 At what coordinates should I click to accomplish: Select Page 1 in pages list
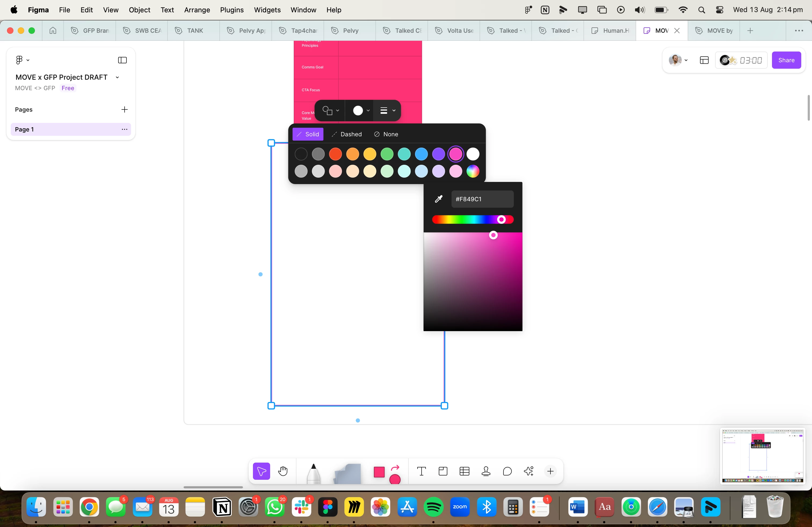coord(71,129)
